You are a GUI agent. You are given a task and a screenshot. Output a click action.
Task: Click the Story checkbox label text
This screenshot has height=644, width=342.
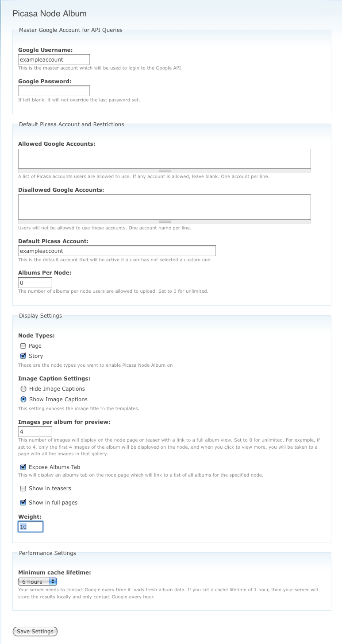coord(36,356)
